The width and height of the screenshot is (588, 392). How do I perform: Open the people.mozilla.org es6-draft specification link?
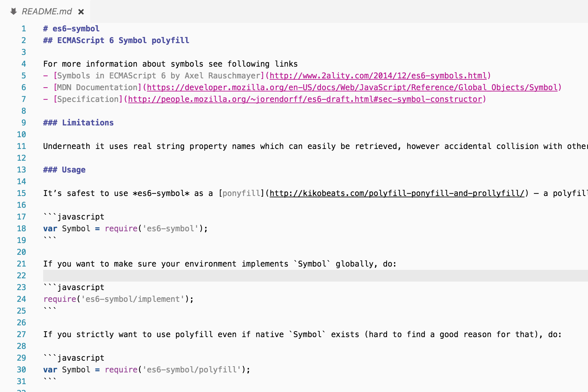tap(305, 99)
